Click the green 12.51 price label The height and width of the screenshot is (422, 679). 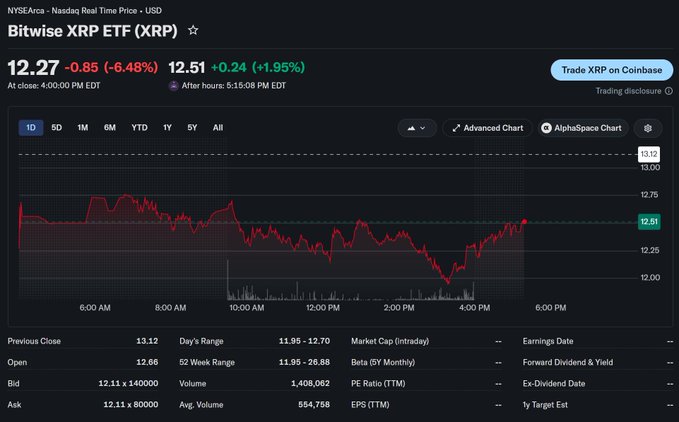click(649, 222)
